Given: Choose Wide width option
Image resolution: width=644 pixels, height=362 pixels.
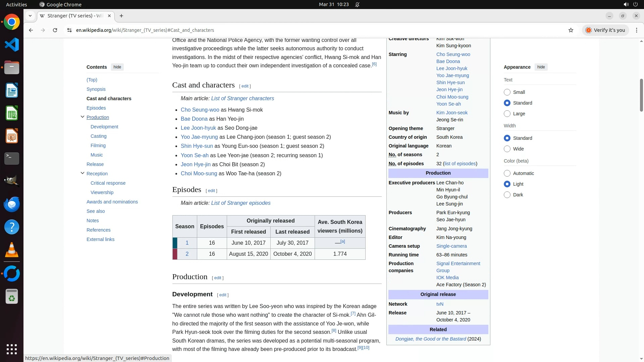Looking at the screenshot, I should [507, 149].
